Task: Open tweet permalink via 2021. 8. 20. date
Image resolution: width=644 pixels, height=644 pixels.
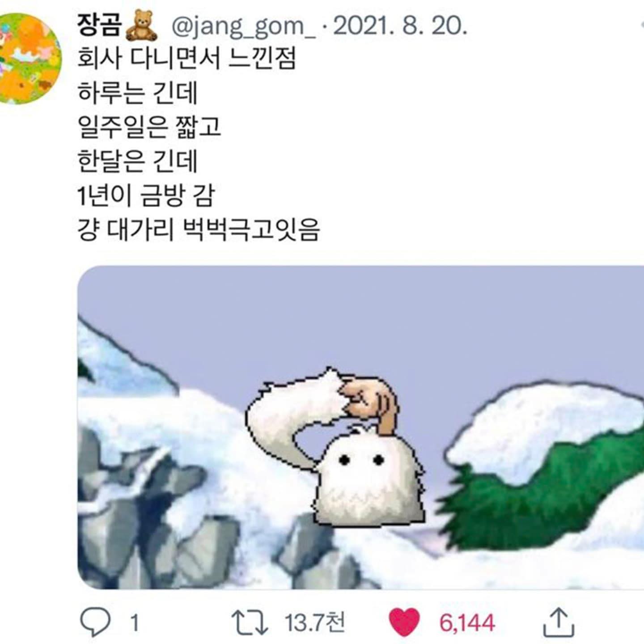Action: pyautogui.click(x=400, y=26)
